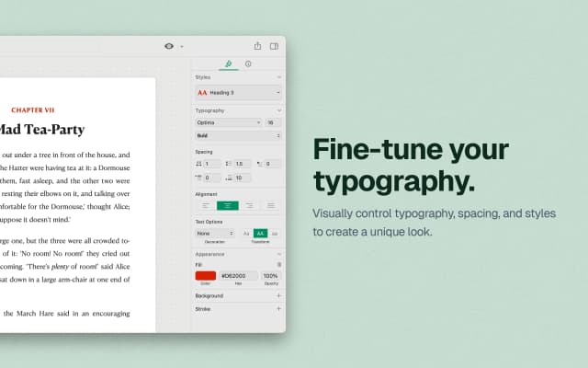Switch to the brush style inspector tab

click(229, 63)
